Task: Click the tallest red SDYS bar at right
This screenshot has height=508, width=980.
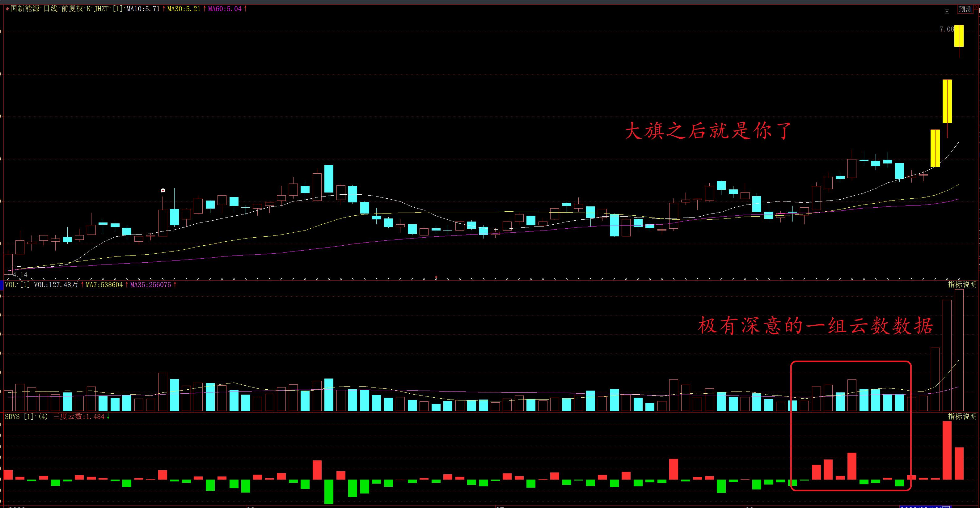Action: 947,450
